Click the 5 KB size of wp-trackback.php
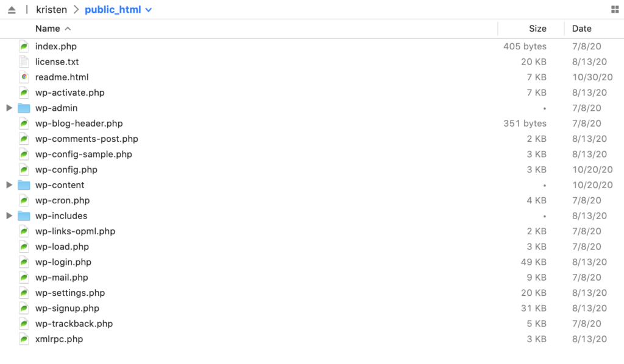The height and width of the screenshot is (364, 624). [536, 324]
